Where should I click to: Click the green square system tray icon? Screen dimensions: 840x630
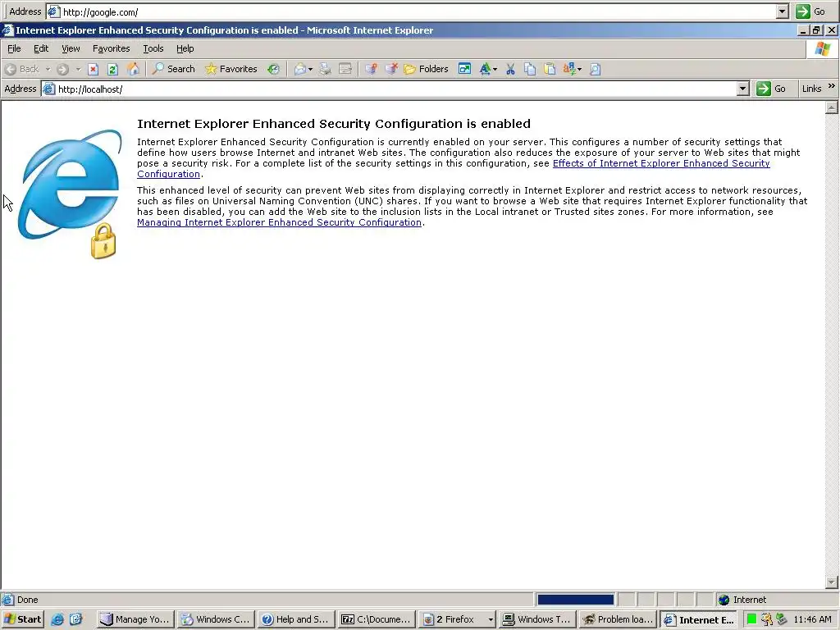[x=751, y=619]
